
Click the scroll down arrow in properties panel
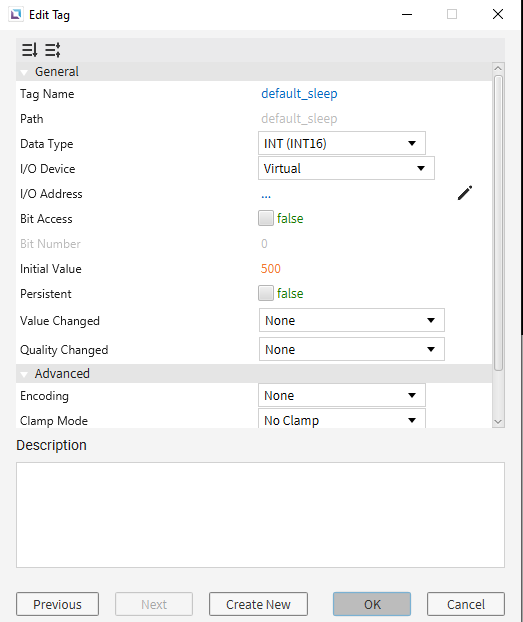(x=498, y=422)
